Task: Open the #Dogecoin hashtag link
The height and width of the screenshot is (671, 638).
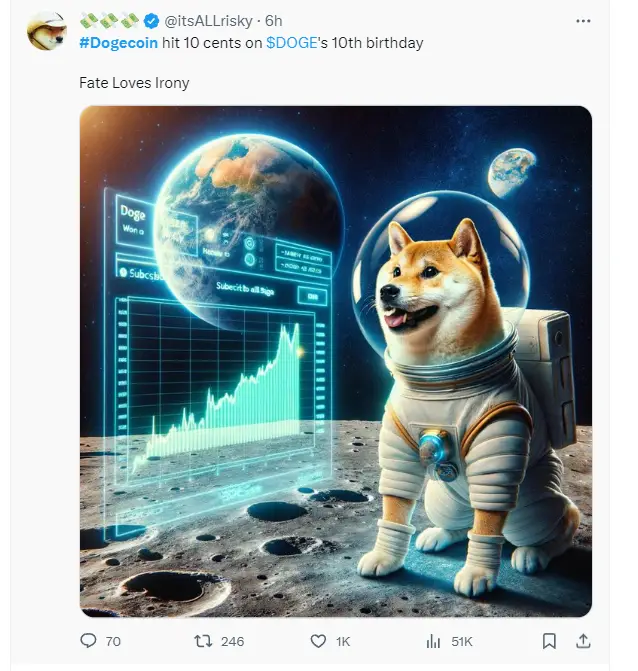Action: tap(119, 43)
